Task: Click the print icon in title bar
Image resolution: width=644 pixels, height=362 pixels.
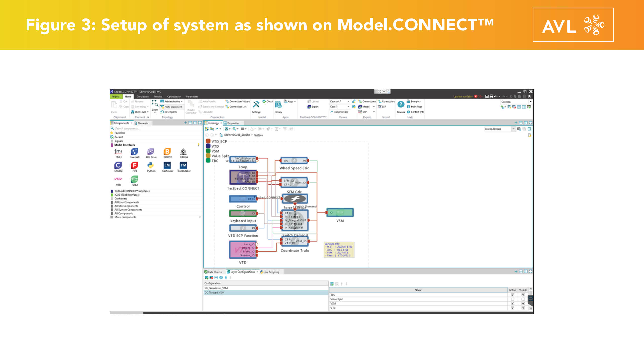Action: pos(491,96)
